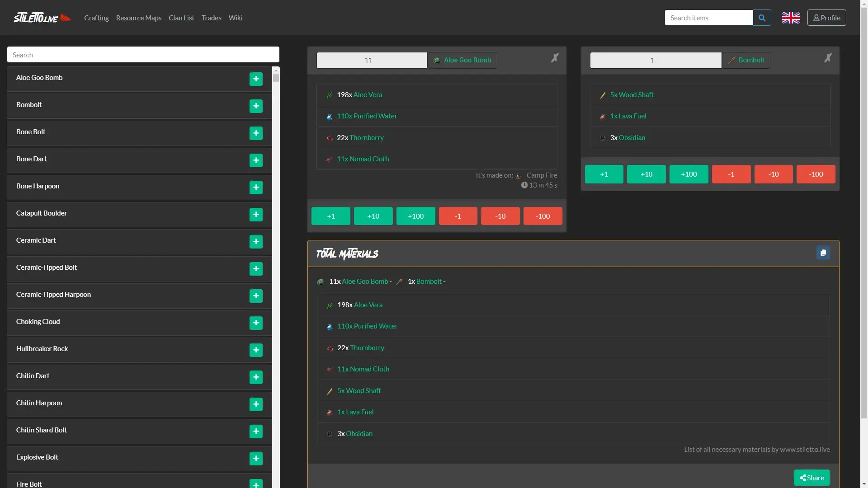Click the Stiletto Live logo
Image resolution: width=868 pixels, height=488 pixels.
click(x=42, y=18)
